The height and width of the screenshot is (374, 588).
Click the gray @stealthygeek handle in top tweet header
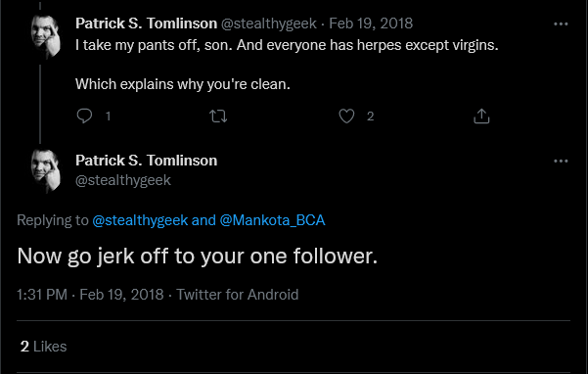pyautogui.click(x=269, y=23)
